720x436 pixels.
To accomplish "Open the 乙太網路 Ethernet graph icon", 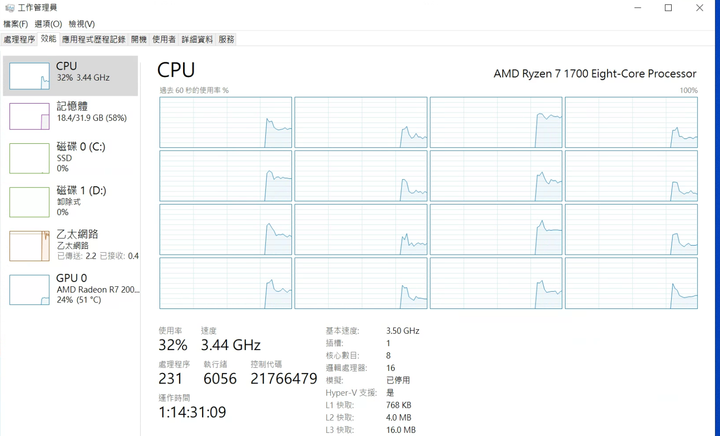I will pos(29,246).
